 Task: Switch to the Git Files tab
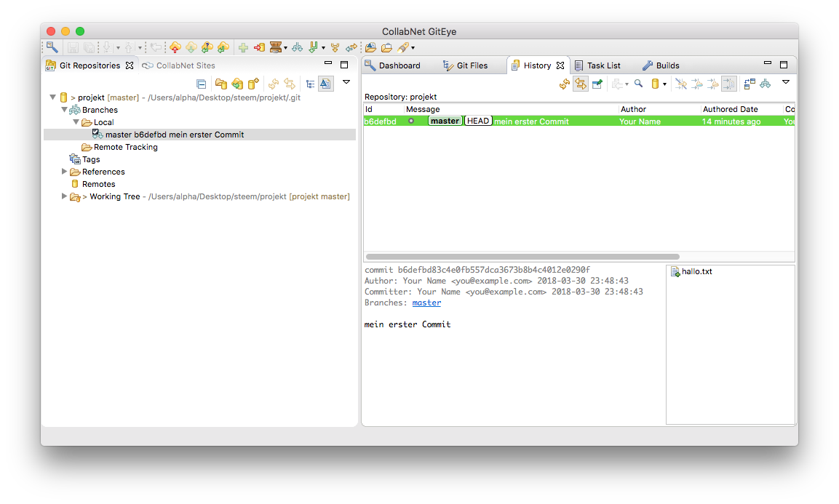pos(465,65)
